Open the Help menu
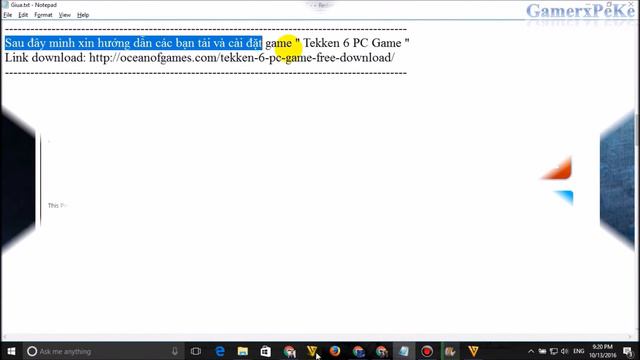640x360 pixels. pyautogui.click(x=83, y=15)
